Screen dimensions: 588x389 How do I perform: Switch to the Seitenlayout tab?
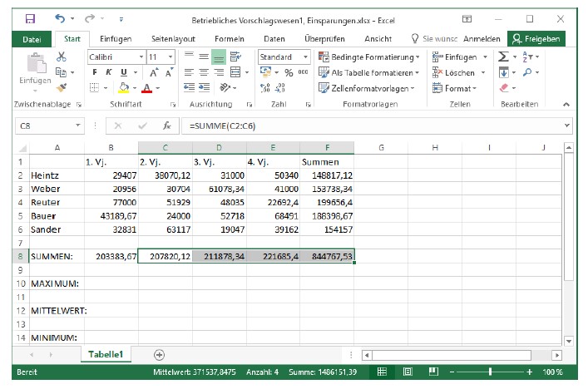click(173, 39)
